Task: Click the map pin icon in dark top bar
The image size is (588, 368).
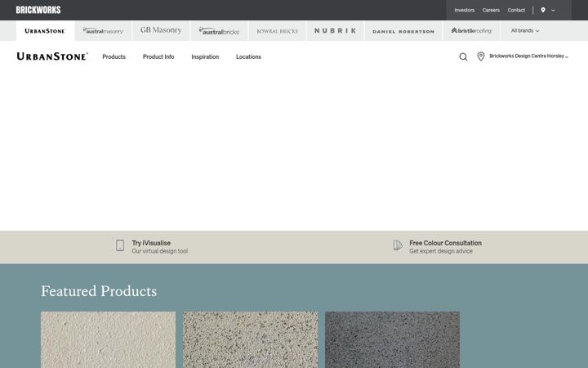Action: click(x=543, y=10)
